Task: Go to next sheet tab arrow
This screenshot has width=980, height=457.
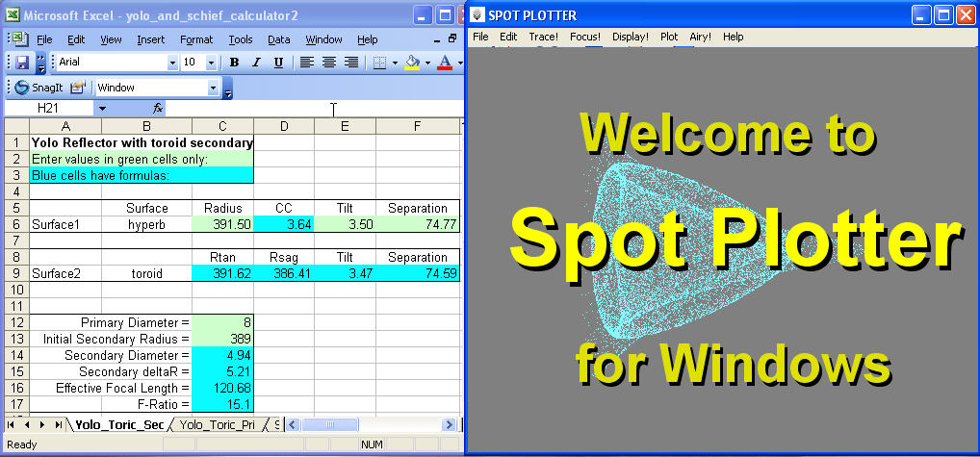Action: [x=42, y=425]
